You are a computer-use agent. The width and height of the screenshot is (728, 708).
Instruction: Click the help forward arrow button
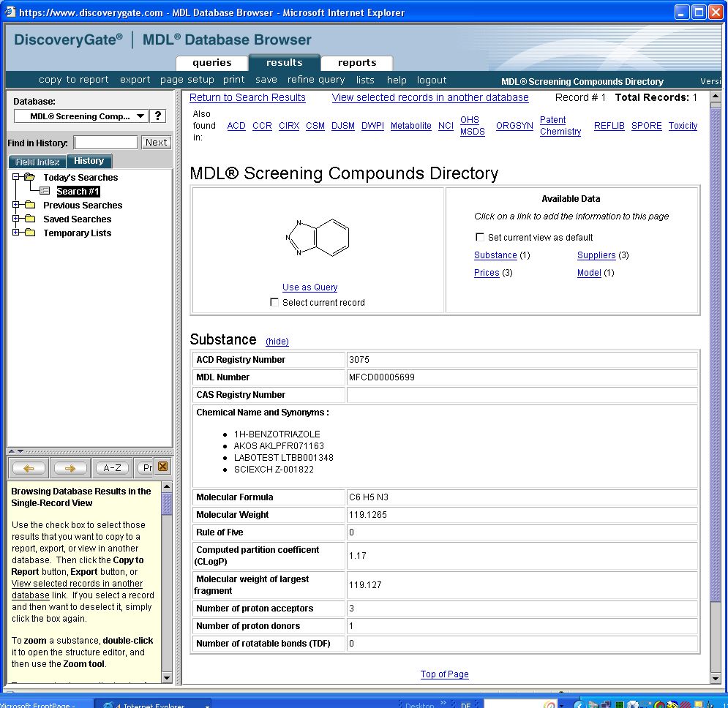[70, 468]
